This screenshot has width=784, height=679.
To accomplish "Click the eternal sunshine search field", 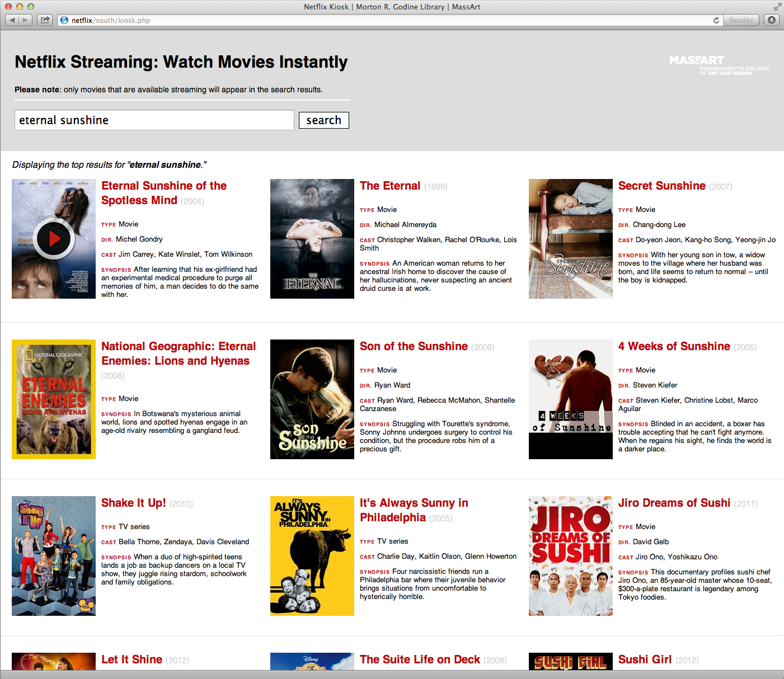I will [x=154, y=120].
